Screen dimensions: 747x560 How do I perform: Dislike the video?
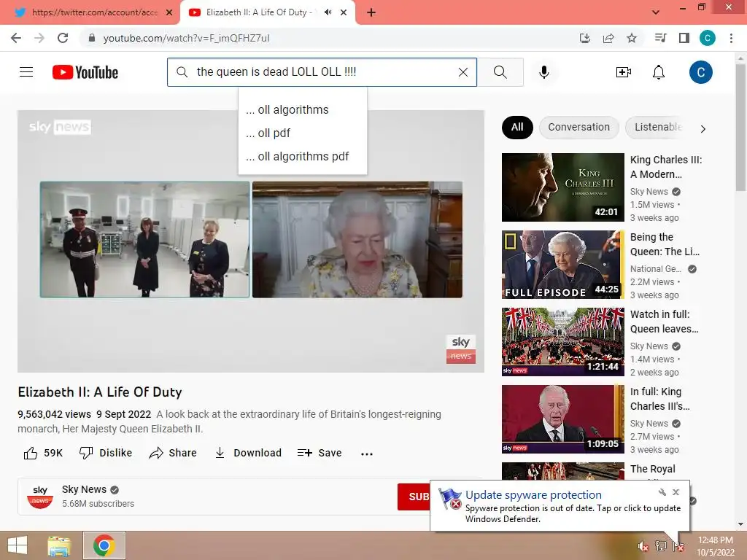click(x=106, y=453)
